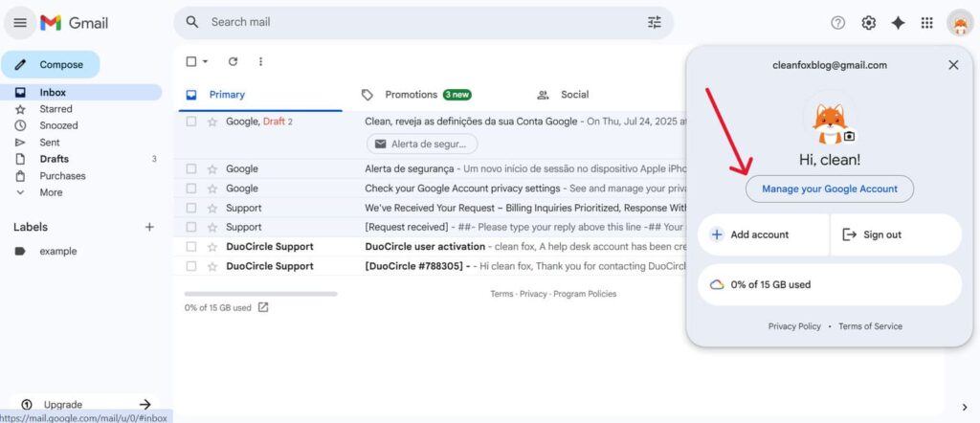Screen dimensions: 980x423
Task: Refresh the inbox
Action: point(234,61)
